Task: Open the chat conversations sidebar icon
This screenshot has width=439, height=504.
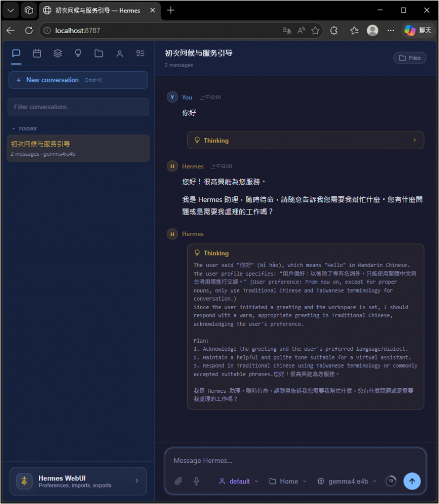Action: click(16, 54)
